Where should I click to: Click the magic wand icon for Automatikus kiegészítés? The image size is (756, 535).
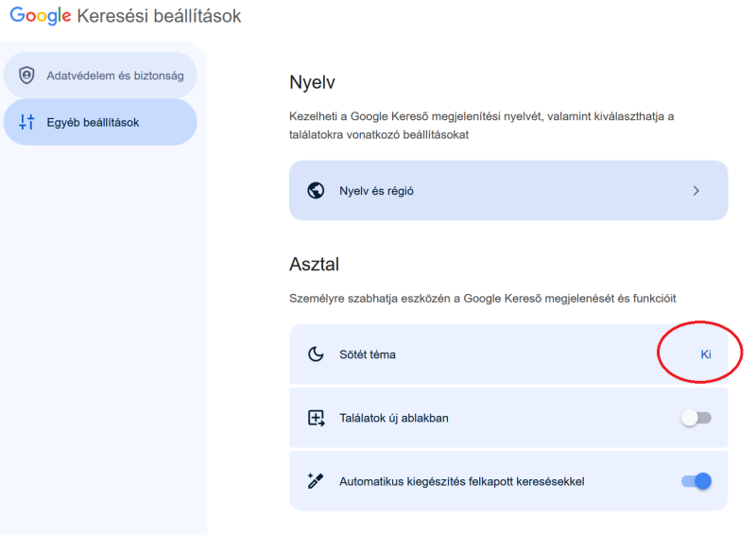317,481
